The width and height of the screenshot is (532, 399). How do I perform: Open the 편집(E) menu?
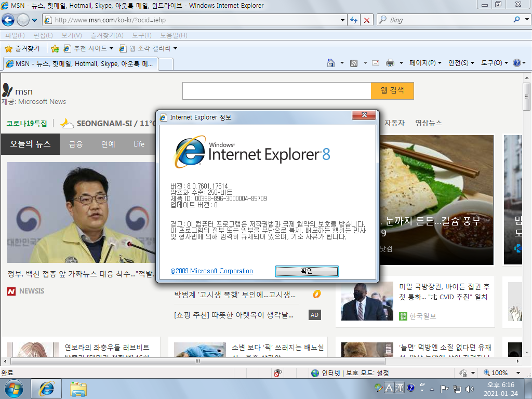point(43,35)
